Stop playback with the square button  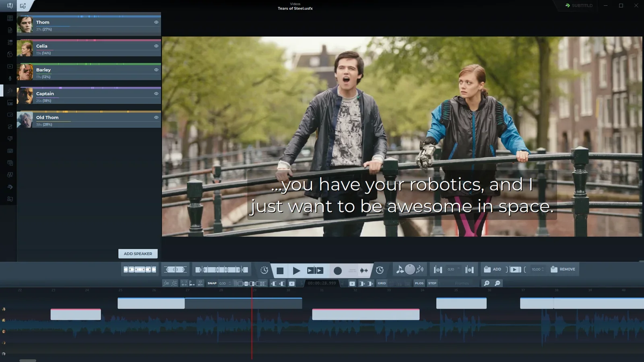pos(280,271)
